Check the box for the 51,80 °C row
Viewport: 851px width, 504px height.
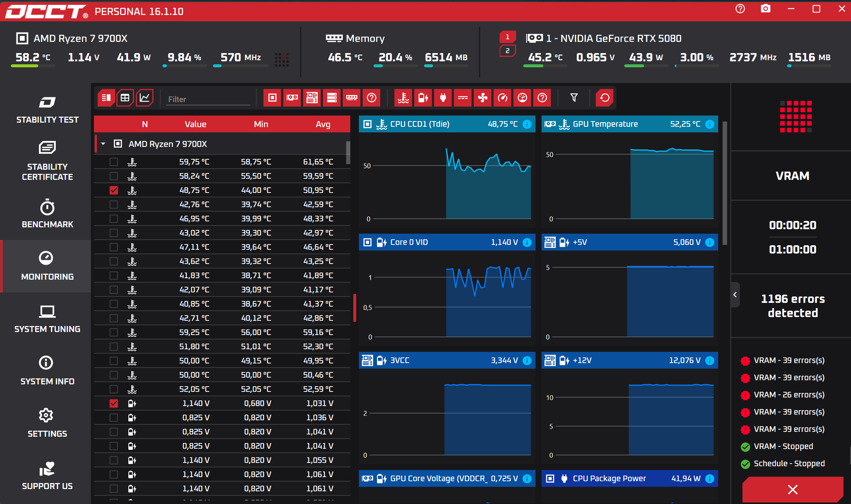click(114, 347)
